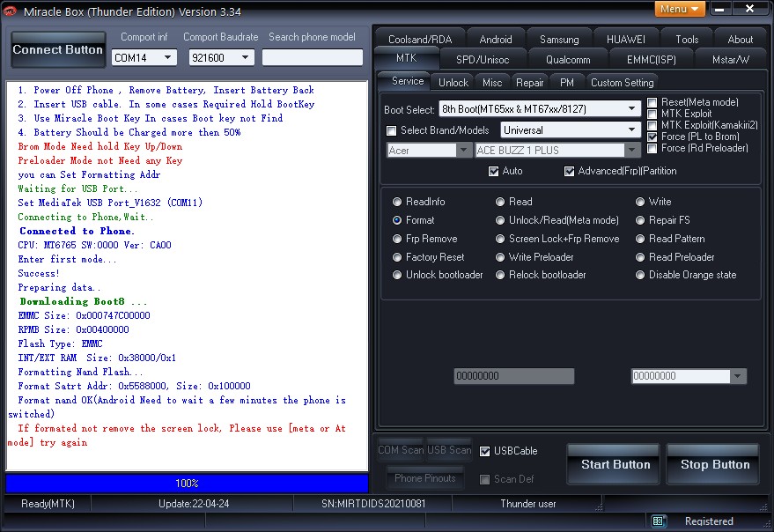Click the COM Scan button

click(x=401, y=449)
